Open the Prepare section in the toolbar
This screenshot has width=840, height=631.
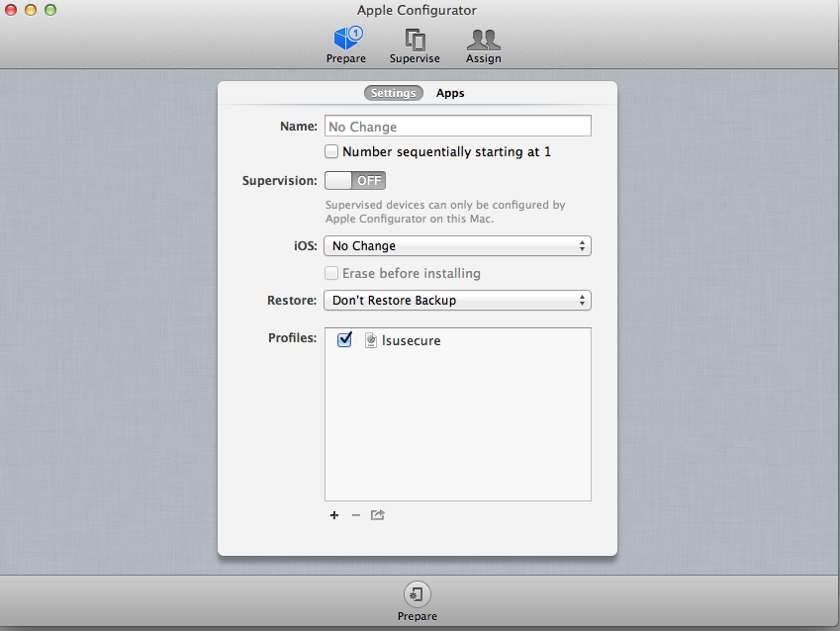(x=346, y=45)
